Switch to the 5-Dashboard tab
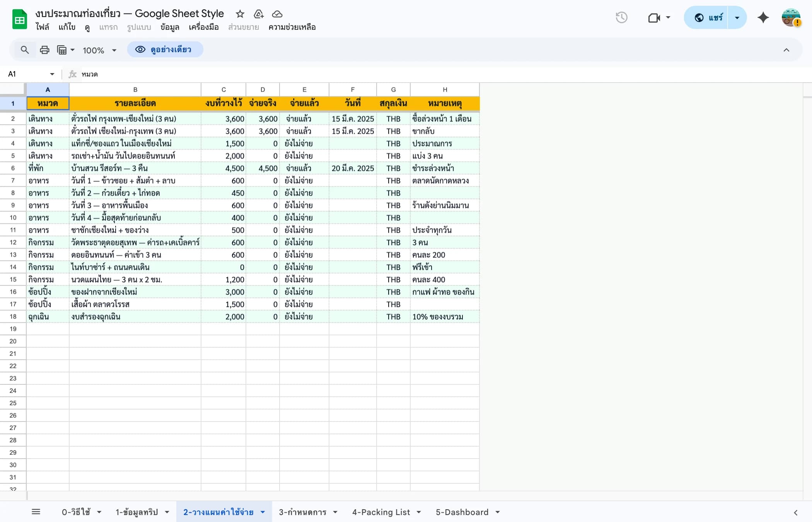The image size is (812, 522). [x=462, y=512]
